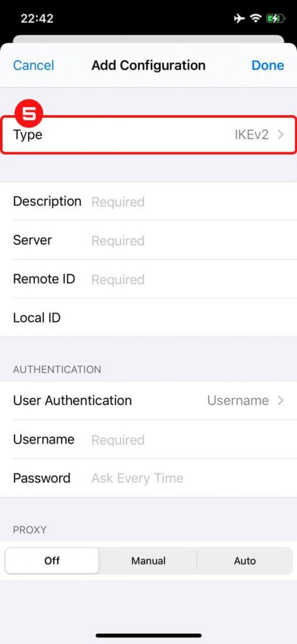Image resolution: width=297 pixels, height=644 pixels.
Task: Tap the Password Ask Every Time field
Action: click(x=148, y=478)
